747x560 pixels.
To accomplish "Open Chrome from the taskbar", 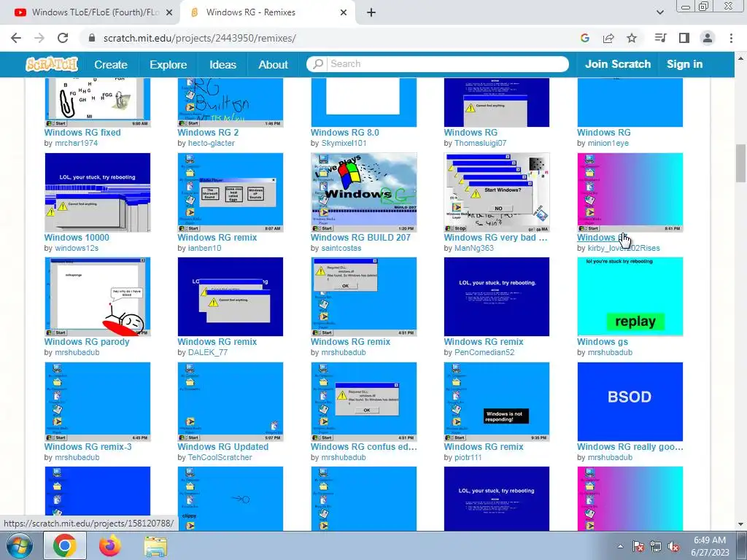I will click(x=65, y=545).
